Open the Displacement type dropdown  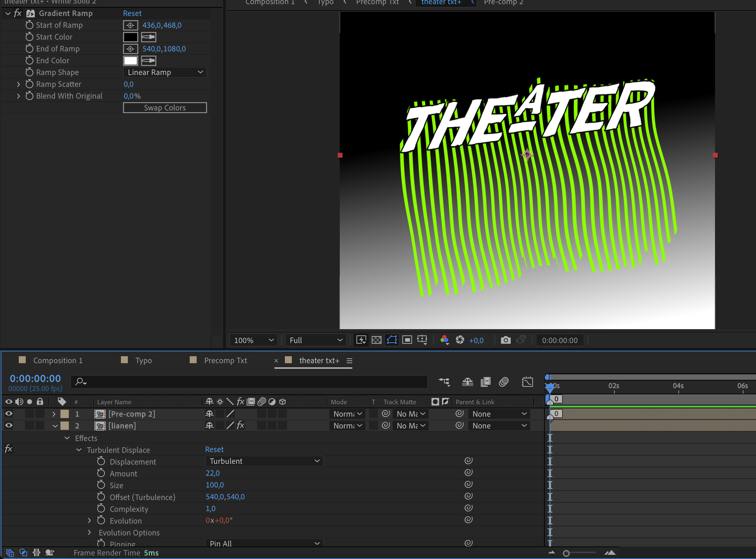264,461
